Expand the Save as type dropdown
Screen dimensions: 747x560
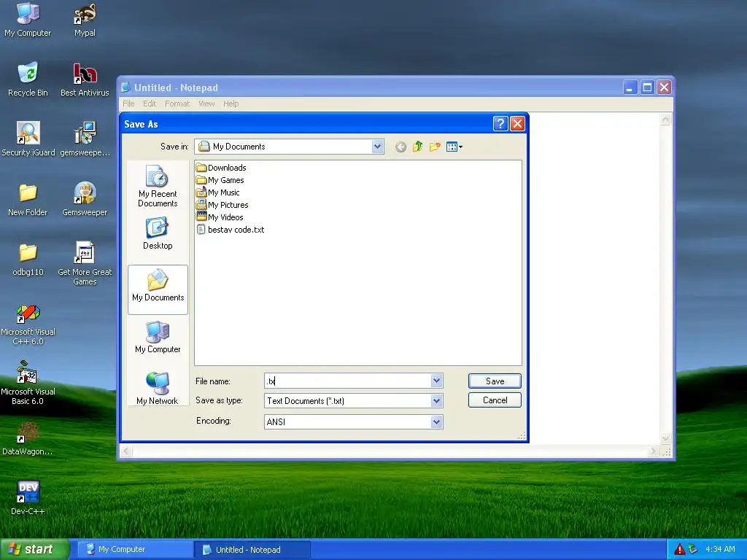coord(436,401)
